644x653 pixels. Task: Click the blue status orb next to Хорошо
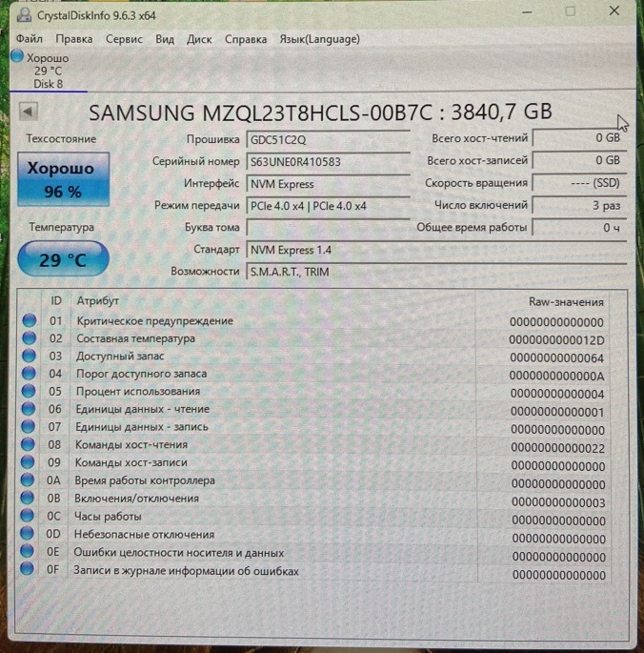17,56
